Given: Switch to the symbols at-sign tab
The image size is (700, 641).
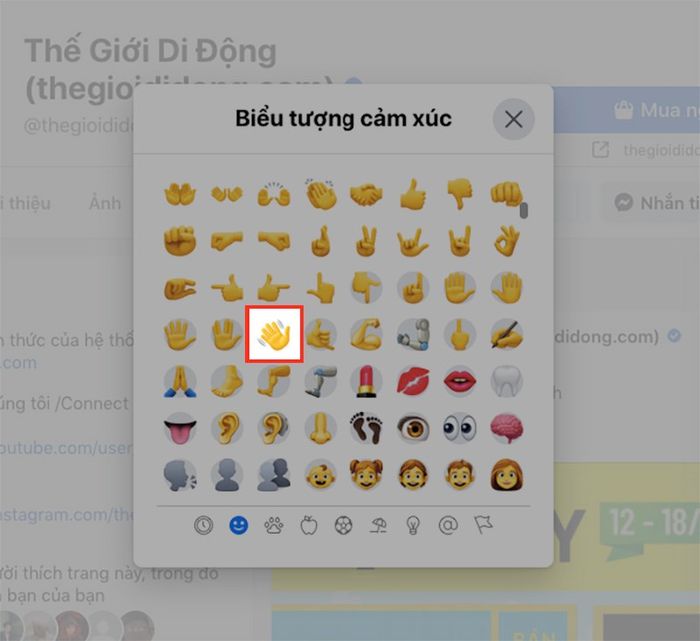Looking at the screenshot, I should point(448,525).
